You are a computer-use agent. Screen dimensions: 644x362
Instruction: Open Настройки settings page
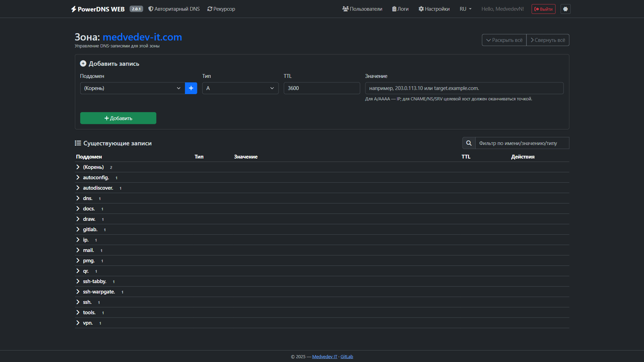tap(434, 9)
